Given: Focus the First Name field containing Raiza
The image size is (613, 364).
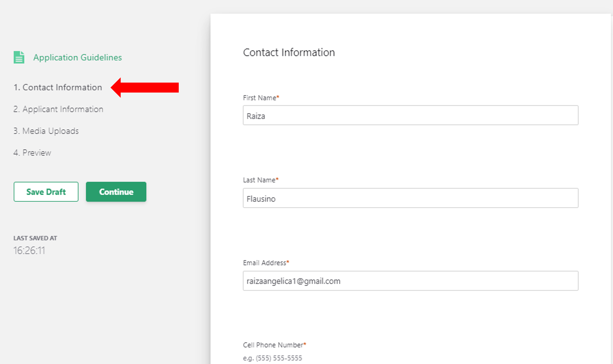Looking at the screenshot, I should click(x=410, y=115).
